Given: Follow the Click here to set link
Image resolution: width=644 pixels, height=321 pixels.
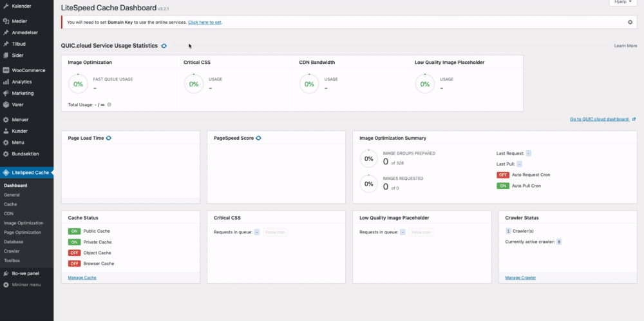Looking at the screenshot, I should (205, 22).
